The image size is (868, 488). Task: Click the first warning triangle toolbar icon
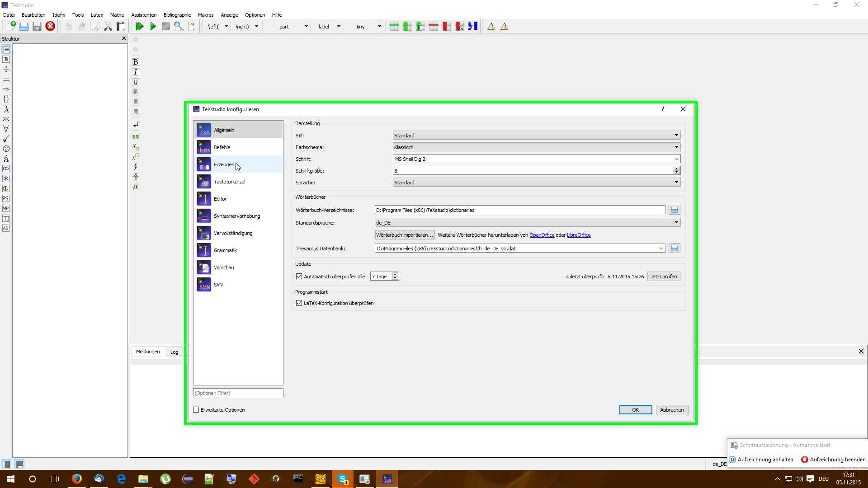coord(491,26)
